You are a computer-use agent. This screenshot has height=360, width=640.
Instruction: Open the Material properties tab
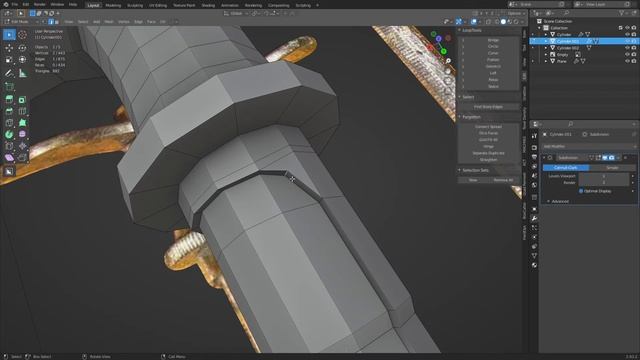(x=534, y=265)
